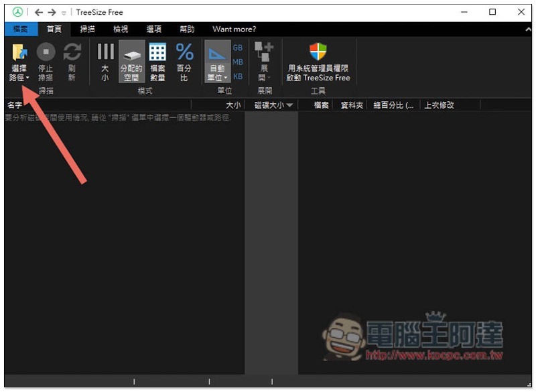Image resolution: width=536 pixels, height=392 pixels.
Task: Open the Want more? tab
Action: point(234,29)
